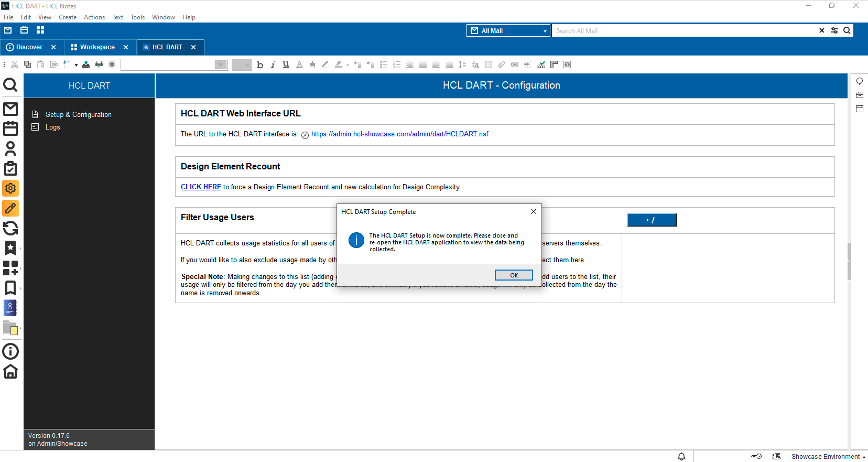Open Setup & Configuration in the sidebar
868x462 pixels.
click(x=78, y=114)
